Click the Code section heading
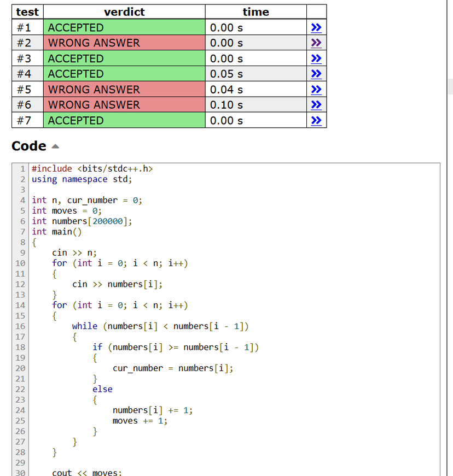Image resolution: width=453 pixels, height=476 pixels. 29,146
